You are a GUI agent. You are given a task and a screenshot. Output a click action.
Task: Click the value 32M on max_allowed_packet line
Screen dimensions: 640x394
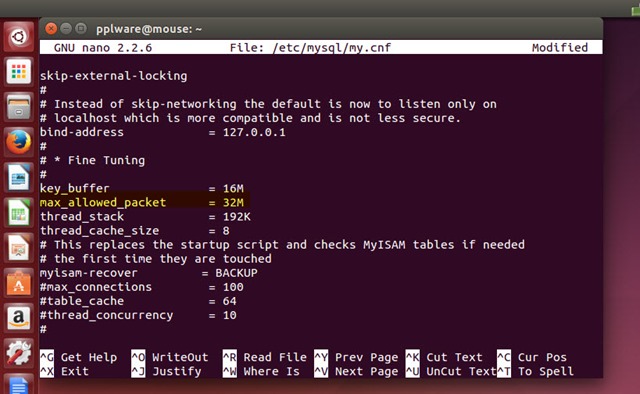coord(233,203)
